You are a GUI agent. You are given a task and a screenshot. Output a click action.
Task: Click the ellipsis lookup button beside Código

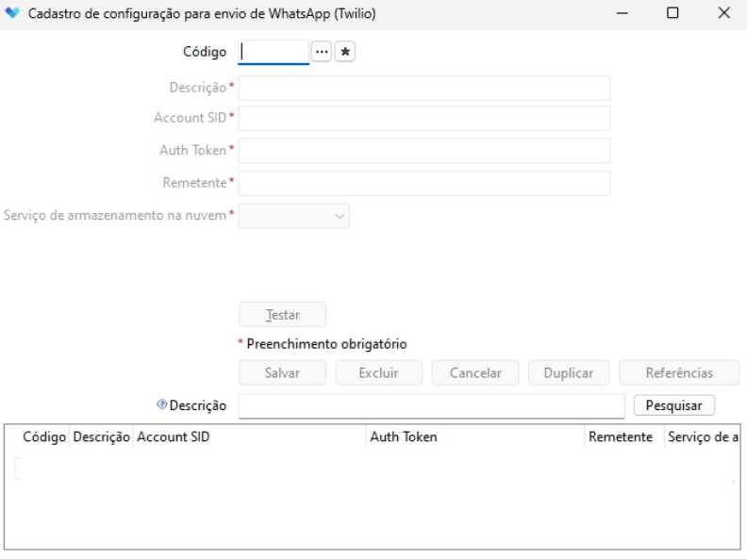click(x=322, y=53)
